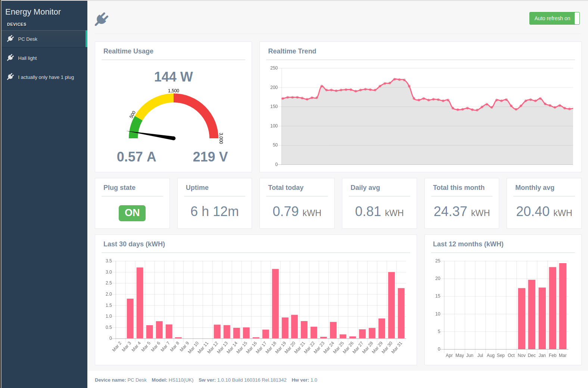Click the Mar 4 bar in 30 days chart
The image size is (588, 388).
coord(140,303)
